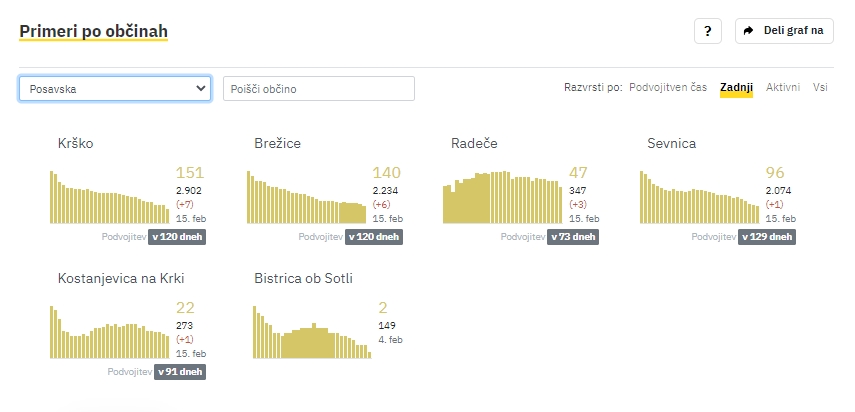Screen dimensions: 855x412
Task: Open the Brežice bar chart
Action: (306, 197)
